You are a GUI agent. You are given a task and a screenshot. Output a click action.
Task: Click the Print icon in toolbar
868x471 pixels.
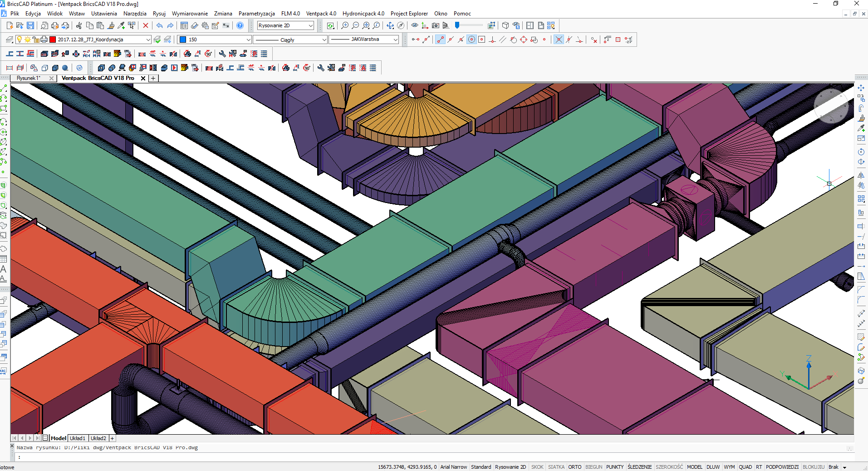tap(55, 25)
